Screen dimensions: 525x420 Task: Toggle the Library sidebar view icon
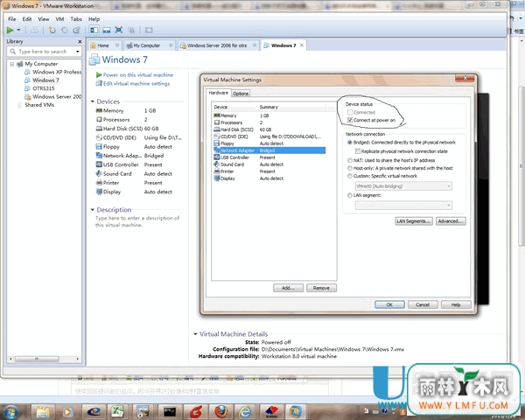tap(94, 30)
